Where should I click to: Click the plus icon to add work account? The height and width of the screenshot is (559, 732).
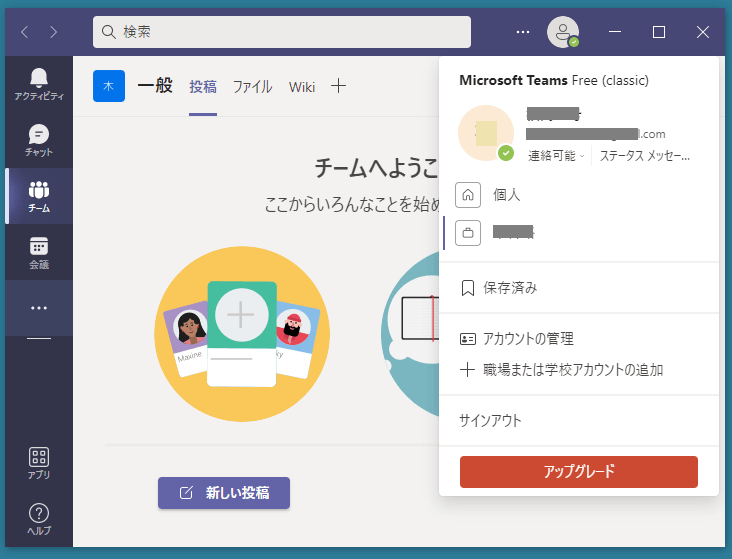[467, 370]
